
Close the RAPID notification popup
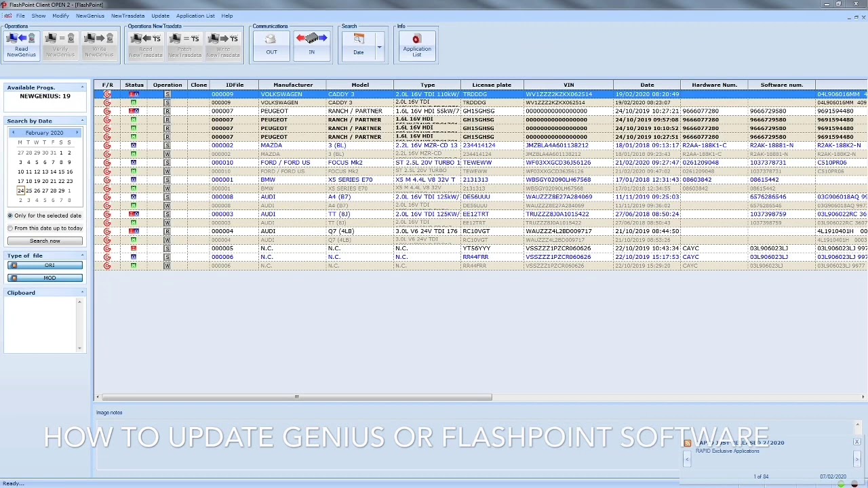click(x=856, y=442)
